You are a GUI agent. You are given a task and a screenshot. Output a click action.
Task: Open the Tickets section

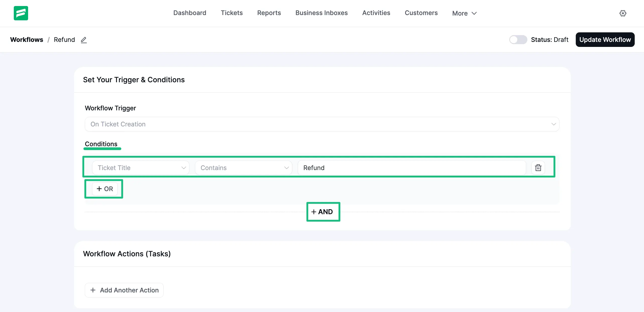pyautogui.click(x=232, y=13)
